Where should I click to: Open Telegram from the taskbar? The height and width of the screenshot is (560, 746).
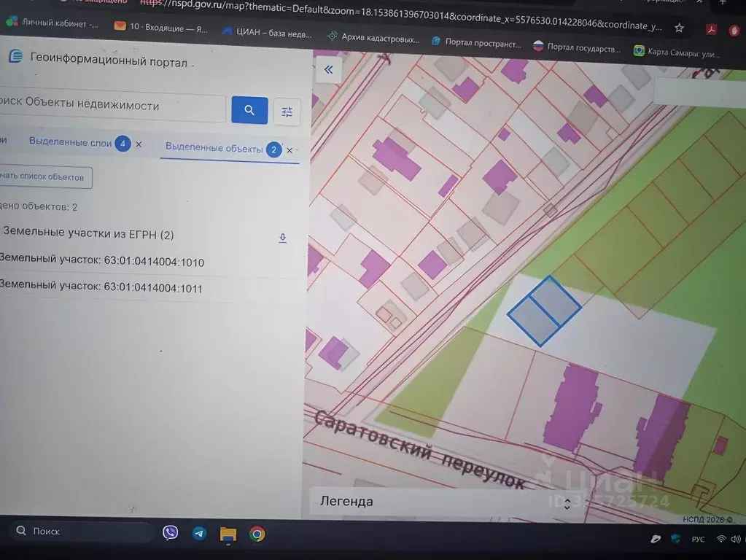tap(199, 533)
